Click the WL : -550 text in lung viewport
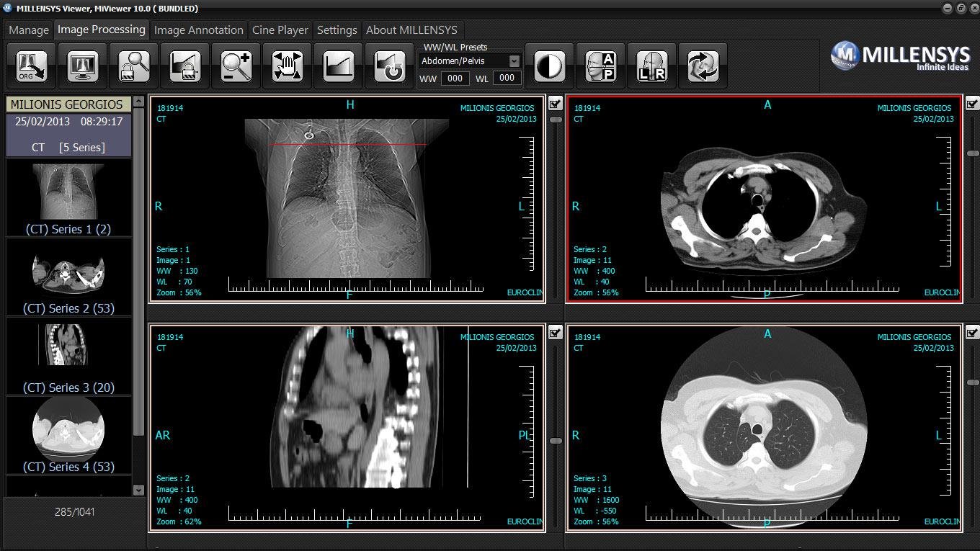The width and height of the screenshot is (980, 551). 594,511
